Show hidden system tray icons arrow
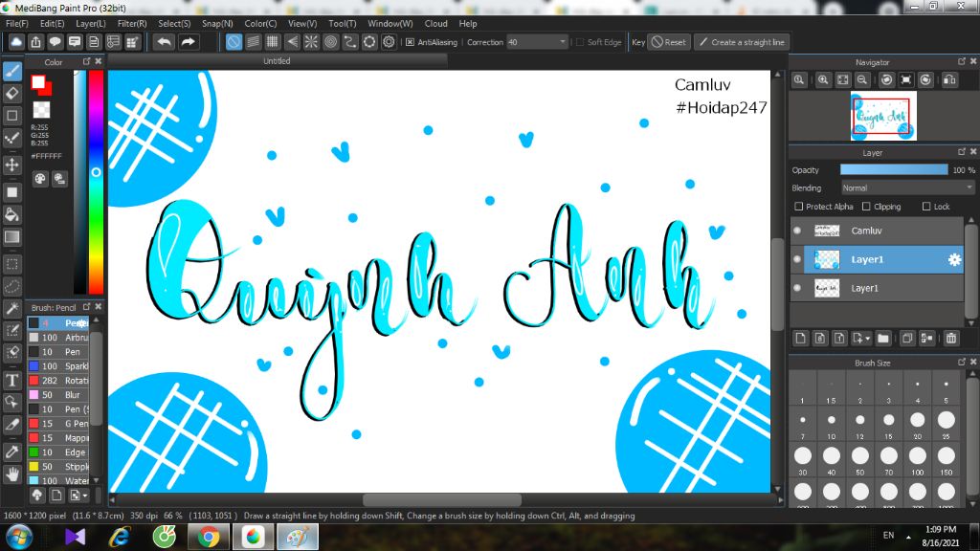Image resolution: width=980 pixels, height=551 pixels. tap(908, 537)
